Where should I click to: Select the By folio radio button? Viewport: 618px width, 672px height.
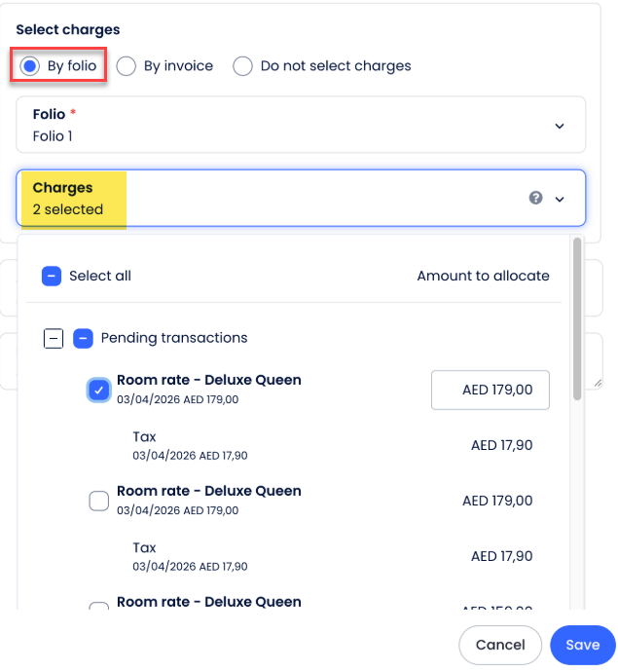(30, 66)
